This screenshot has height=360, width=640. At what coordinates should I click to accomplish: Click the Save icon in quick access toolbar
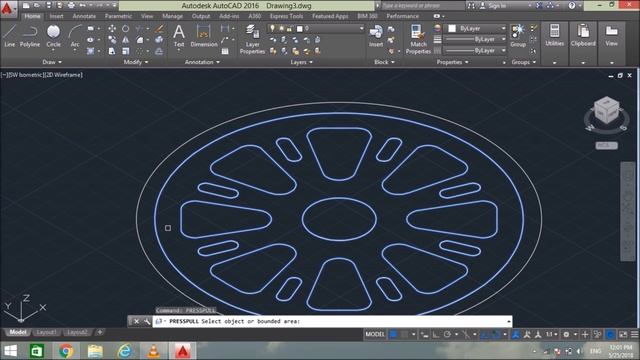click(49, 5)
